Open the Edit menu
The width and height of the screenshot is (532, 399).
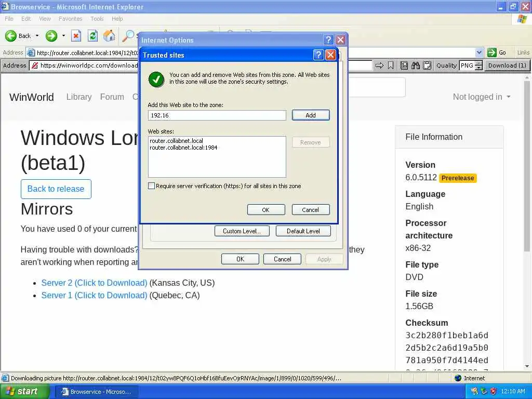coord(26,19)
